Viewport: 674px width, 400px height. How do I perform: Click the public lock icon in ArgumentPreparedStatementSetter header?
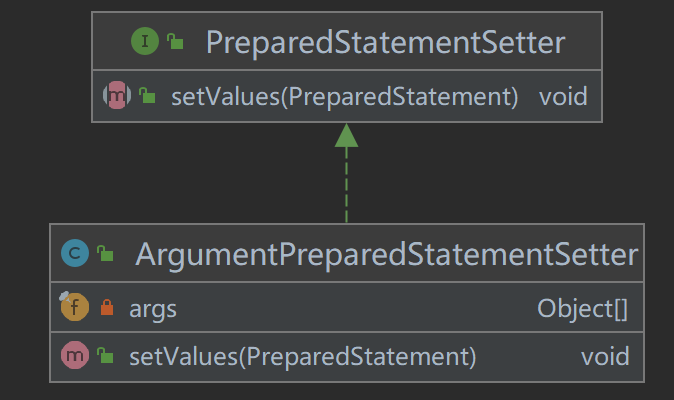pyautogui.click(x=105, y=254)
